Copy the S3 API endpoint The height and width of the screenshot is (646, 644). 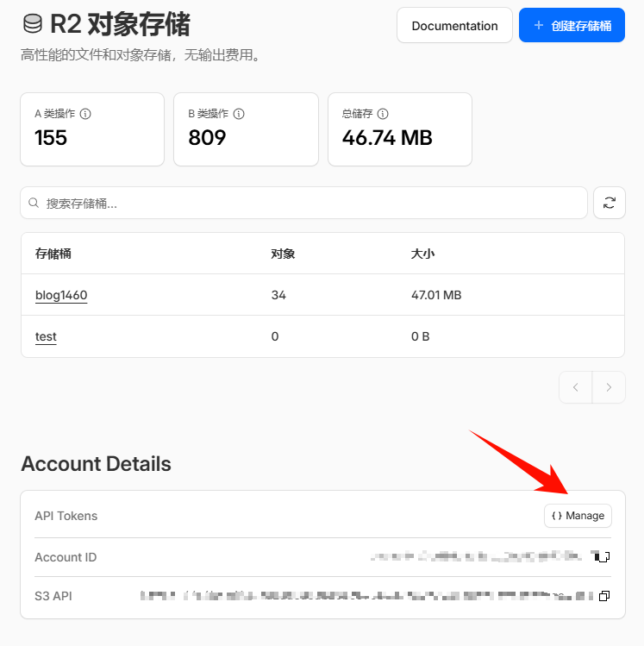(x=603, y=596)
